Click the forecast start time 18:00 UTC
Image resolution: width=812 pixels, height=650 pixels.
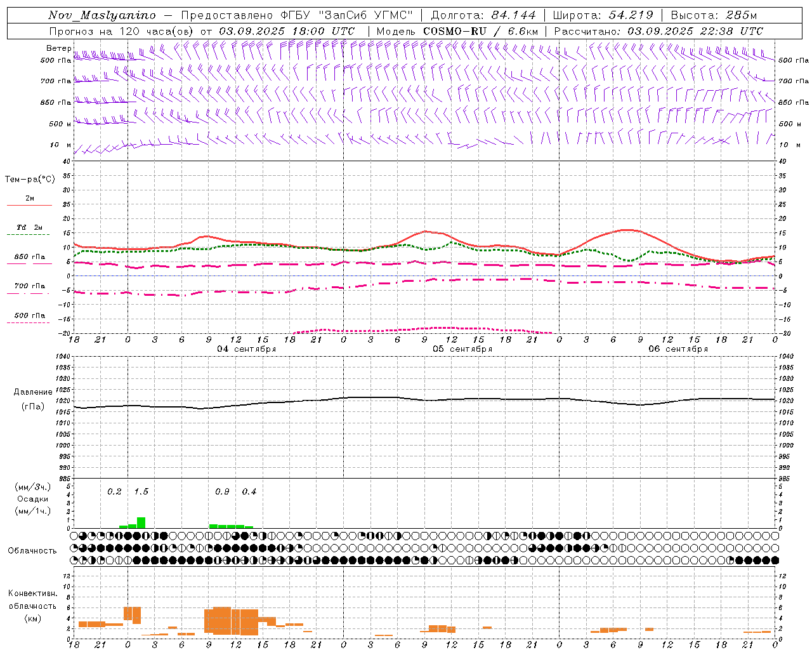(323, 31)
